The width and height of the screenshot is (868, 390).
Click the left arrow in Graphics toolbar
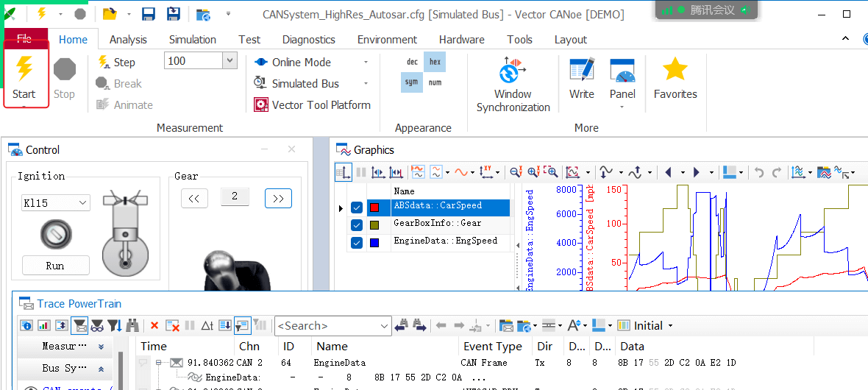coord(668,172)
